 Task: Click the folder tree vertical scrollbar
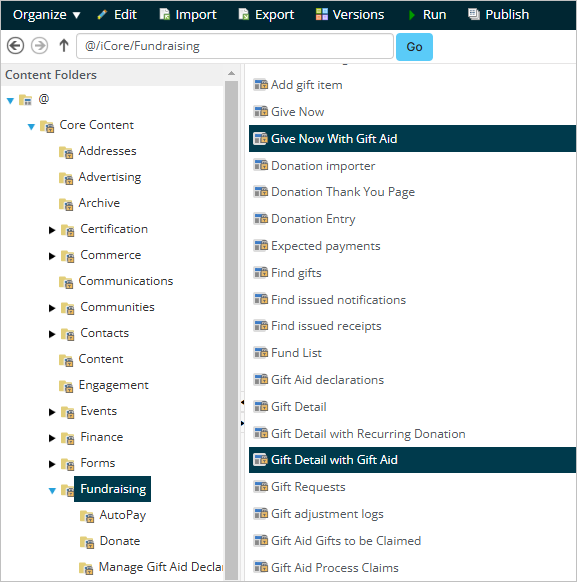(x=231, y=330)
